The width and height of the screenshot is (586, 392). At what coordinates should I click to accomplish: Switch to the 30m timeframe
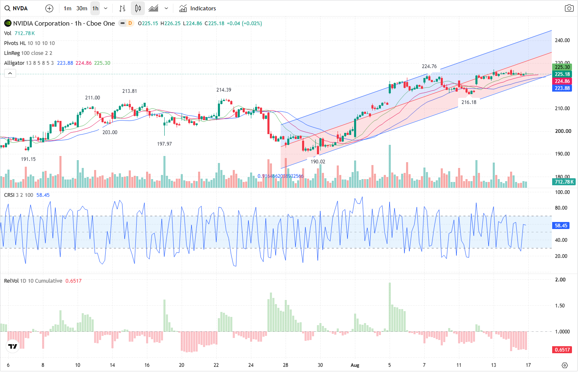82,8
